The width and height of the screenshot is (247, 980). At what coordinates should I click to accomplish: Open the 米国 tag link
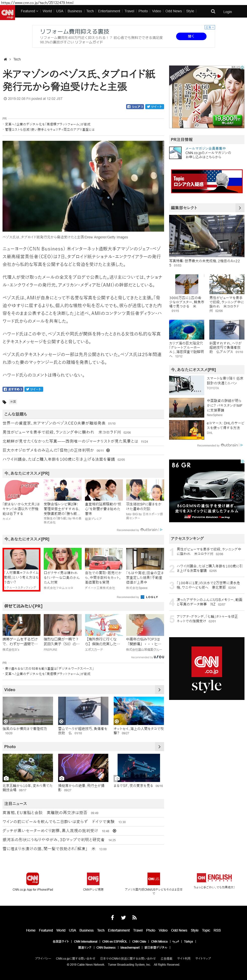click(13, 402)
